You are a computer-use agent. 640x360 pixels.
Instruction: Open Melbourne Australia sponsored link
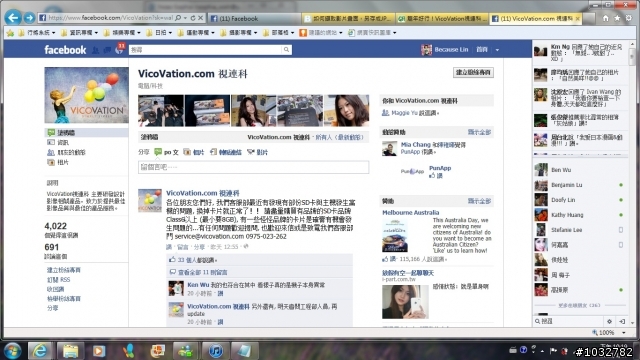point(411,212)
